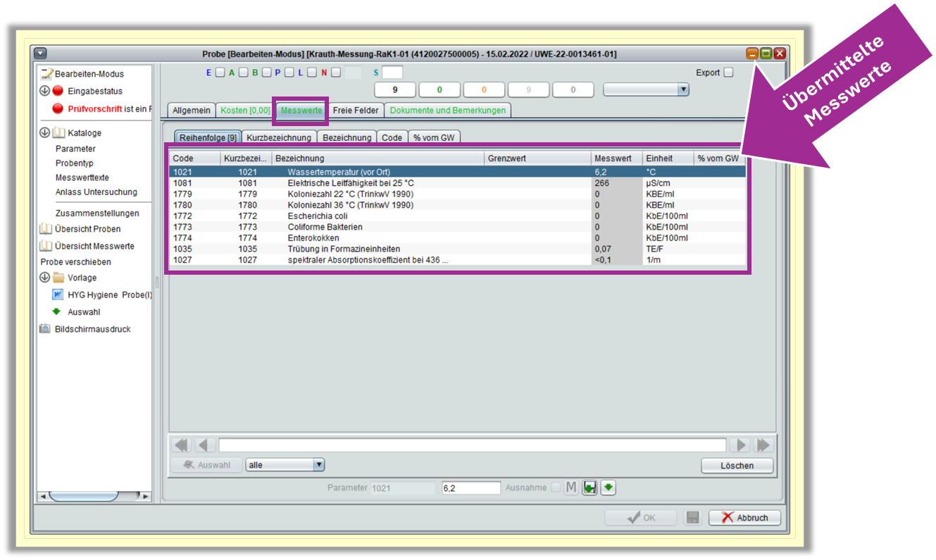Go to the first record with double-left arrow
Screen dimensions: 936x560
coord(182,445)
